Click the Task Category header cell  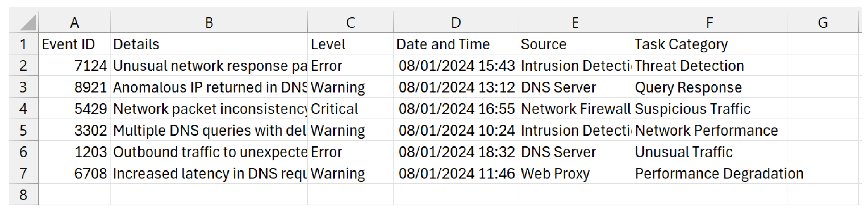click(709, 44)
